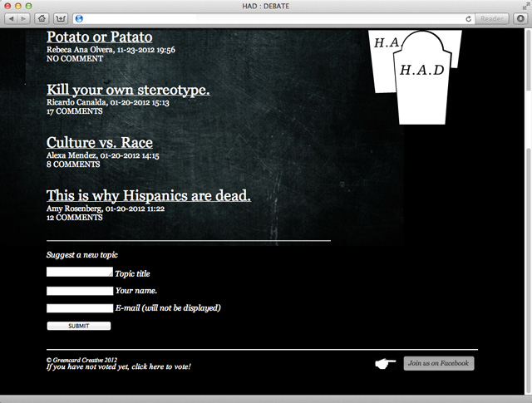Reload the page with the refresh icon
532x403 pixels.
(469, 18)
